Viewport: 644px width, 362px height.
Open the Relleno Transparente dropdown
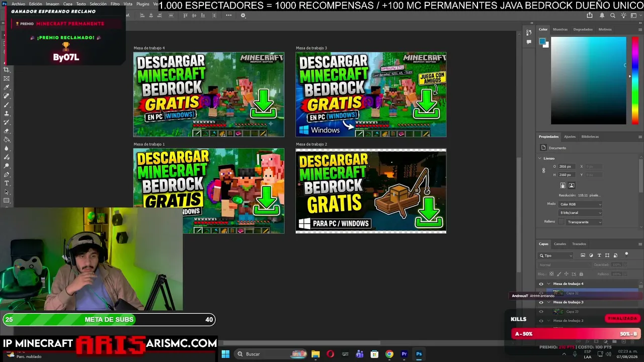pos(584,222)
